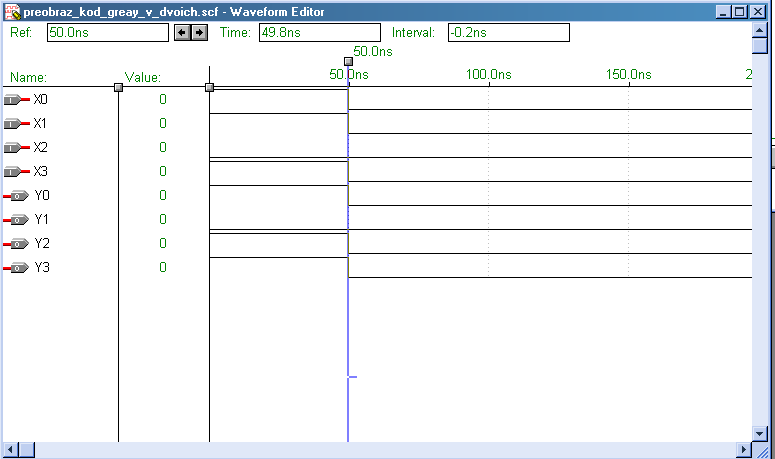
Task: Select the X3 signal name
Action: click(41, 171)
